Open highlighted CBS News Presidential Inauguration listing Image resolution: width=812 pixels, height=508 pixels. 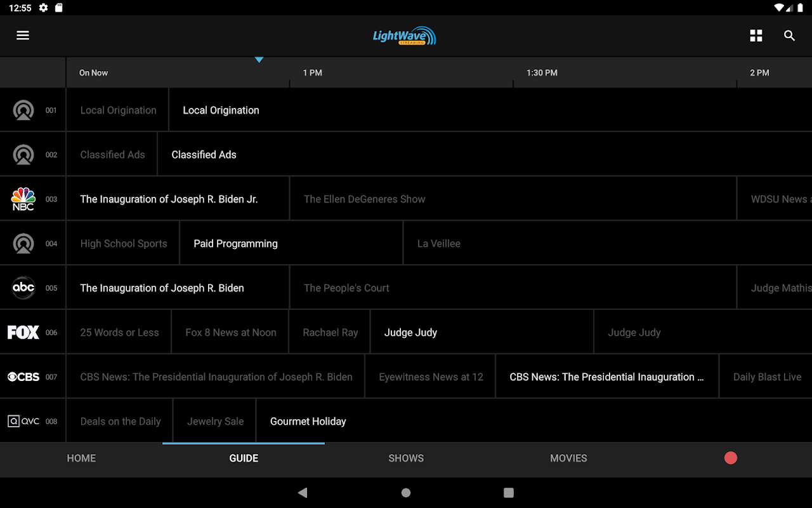coord(607,377)
